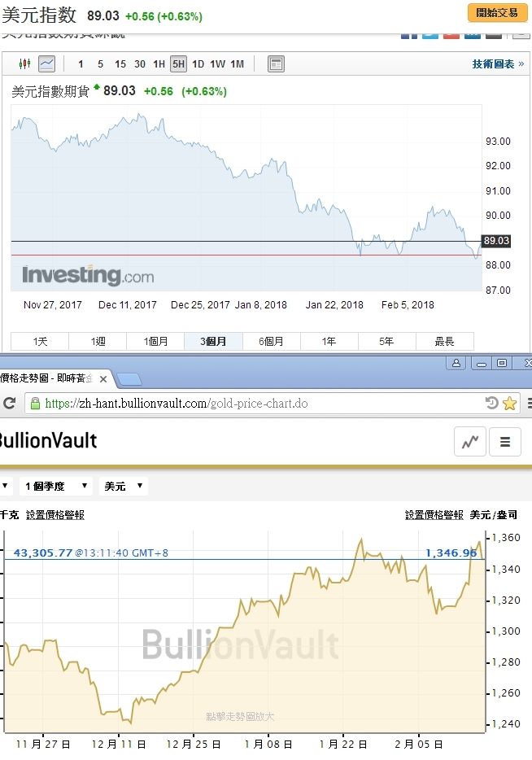The height and width of the screenshot is (760, 532).
Task: Switch interval to 1W
Action: pyautogui.click(x=217, y=63)
